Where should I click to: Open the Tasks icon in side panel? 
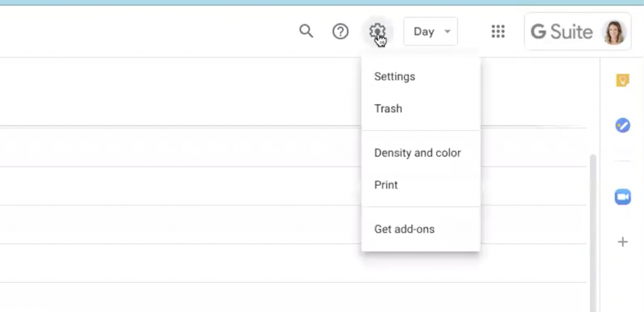[623, 125]
